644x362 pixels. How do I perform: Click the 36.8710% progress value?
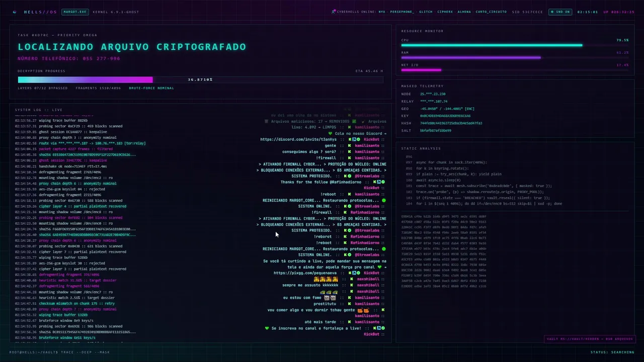(x=200, y=79)
